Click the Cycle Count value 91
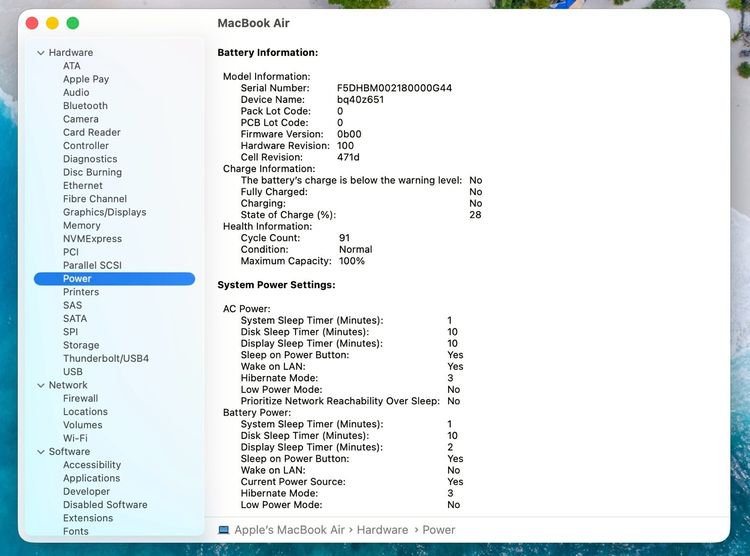This screenshot has width=750, height=556. pos(344,238)
